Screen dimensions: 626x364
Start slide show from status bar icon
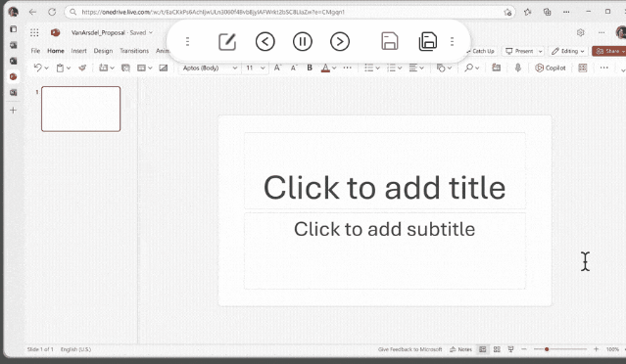510,349
